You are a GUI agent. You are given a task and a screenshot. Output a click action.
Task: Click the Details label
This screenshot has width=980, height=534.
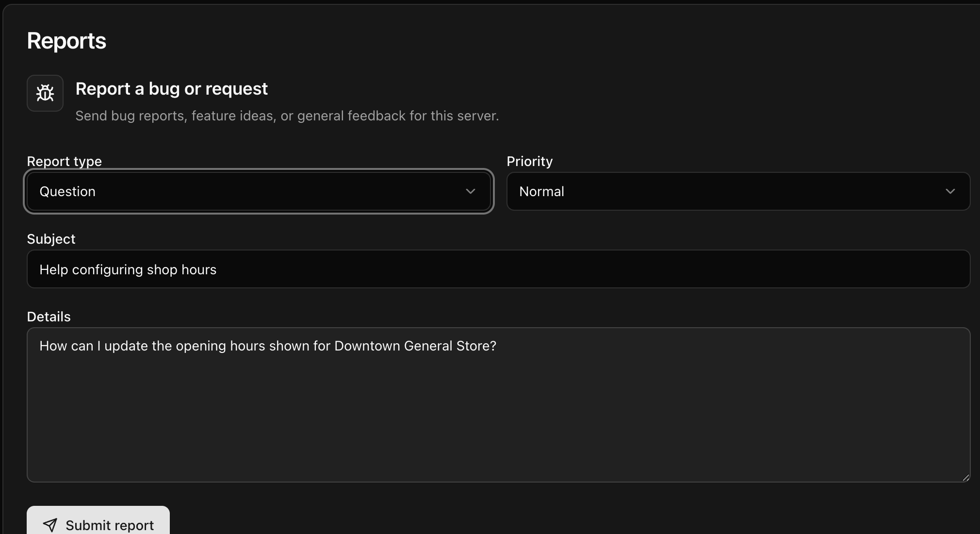point(49,317)
